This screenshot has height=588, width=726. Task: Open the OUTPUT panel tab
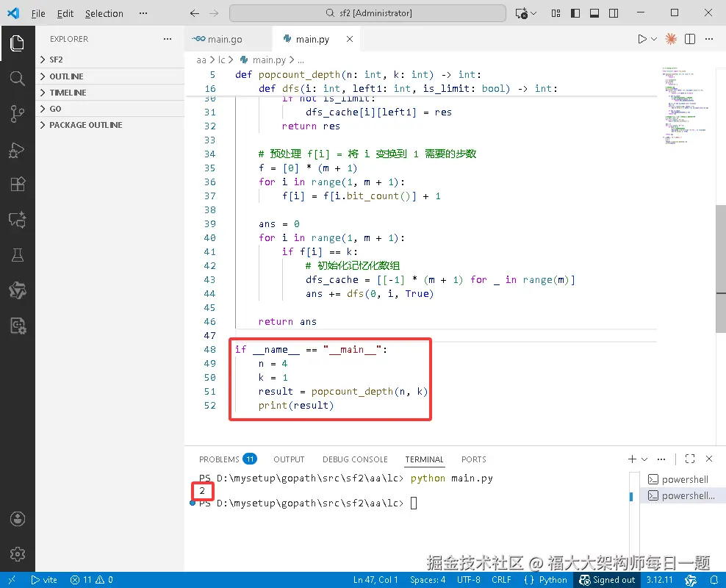pyautogui.click(x=289, y=459)
